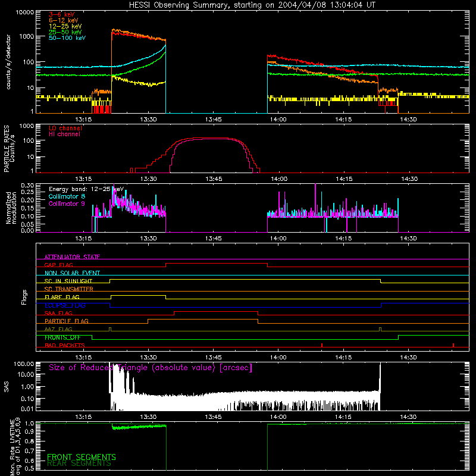Viewport: 476px width, 476px height.
Task: Select the SAA_FLAG label
Action: point(58,313)
